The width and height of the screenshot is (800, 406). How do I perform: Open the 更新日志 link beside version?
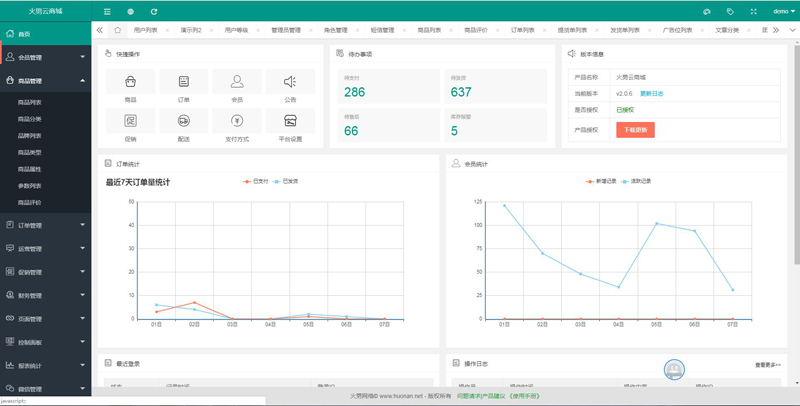(652, 94)
